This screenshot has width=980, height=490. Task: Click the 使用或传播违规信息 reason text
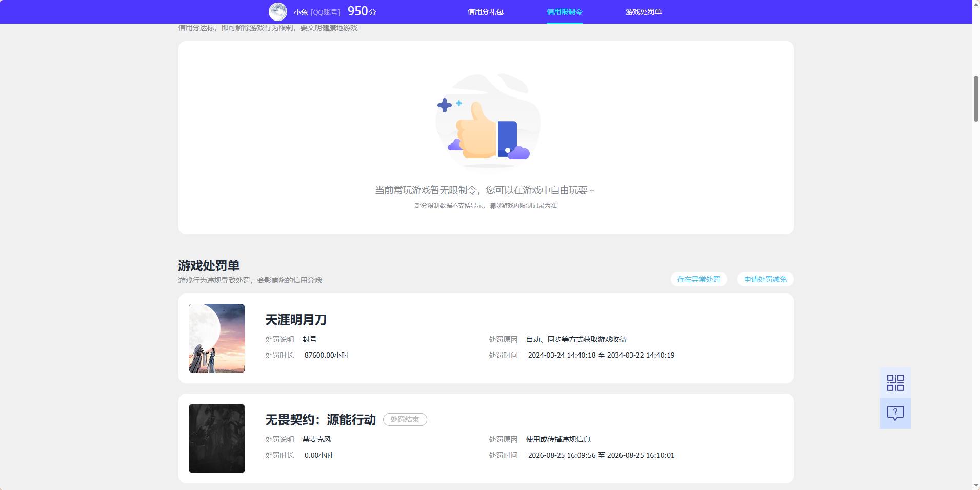click(558, 439)
